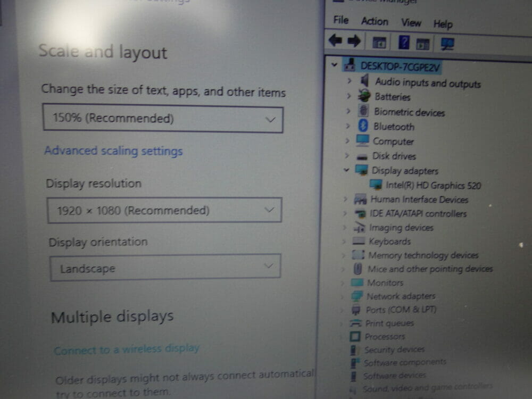This screenshot has height=399, width=532.
Task: Click the Forward arrow in Device Manager toolbar
Action: tap(354, 41)
